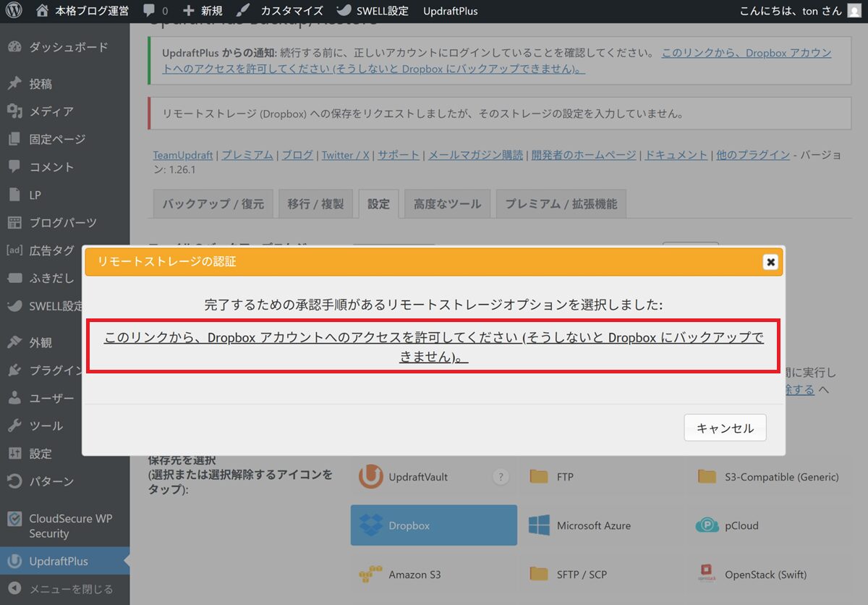Screen dimensions: 868x605
Task: Click the Dropbox authorization link in dialog
Action: pos(434,347)
